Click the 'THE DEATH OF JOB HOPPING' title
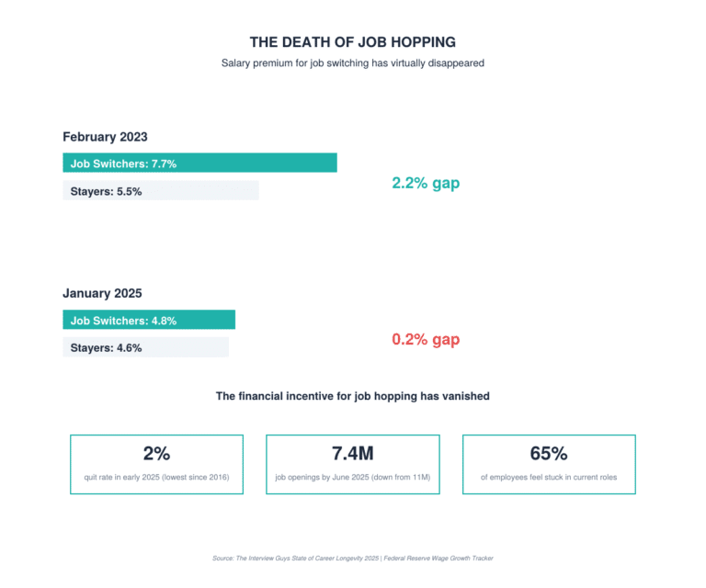Viewport: 706px width, 588px height. [353, 42]
